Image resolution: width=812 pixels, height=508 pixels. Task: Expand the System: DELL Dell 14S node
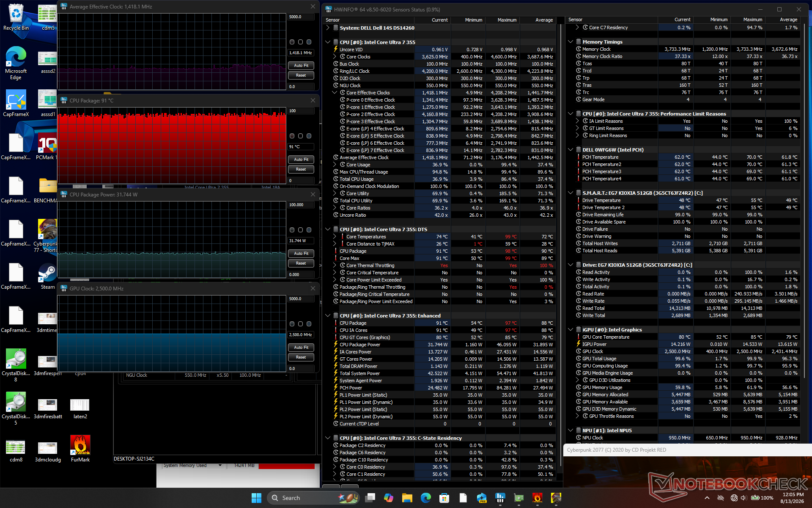pos(328,28)
